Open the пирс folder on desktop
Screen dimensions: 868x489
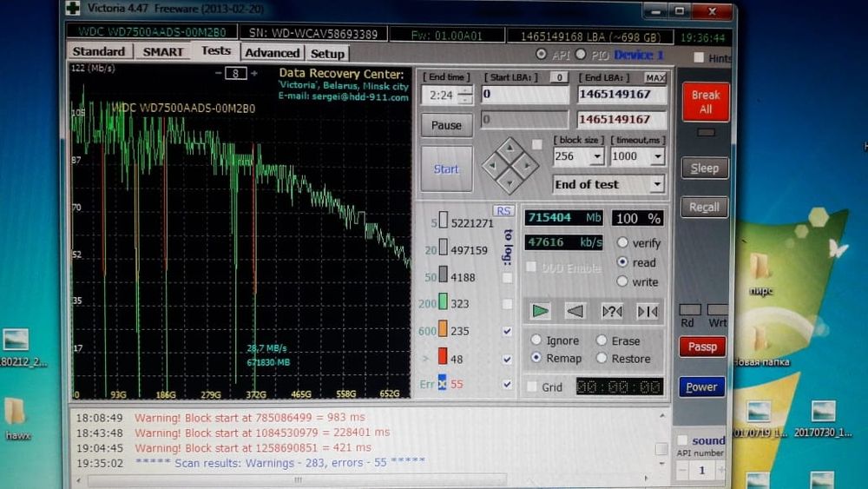pos(761,273)
